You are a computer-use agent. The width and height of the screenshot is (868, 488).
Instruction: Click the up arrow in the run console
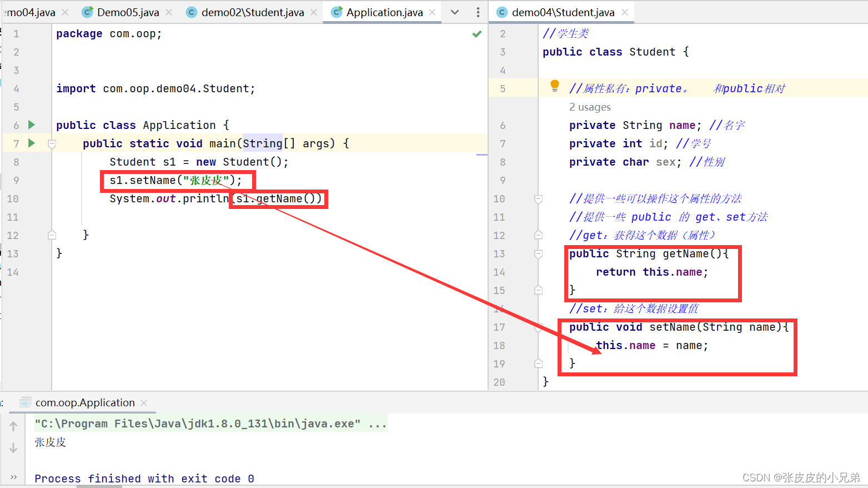13,426
